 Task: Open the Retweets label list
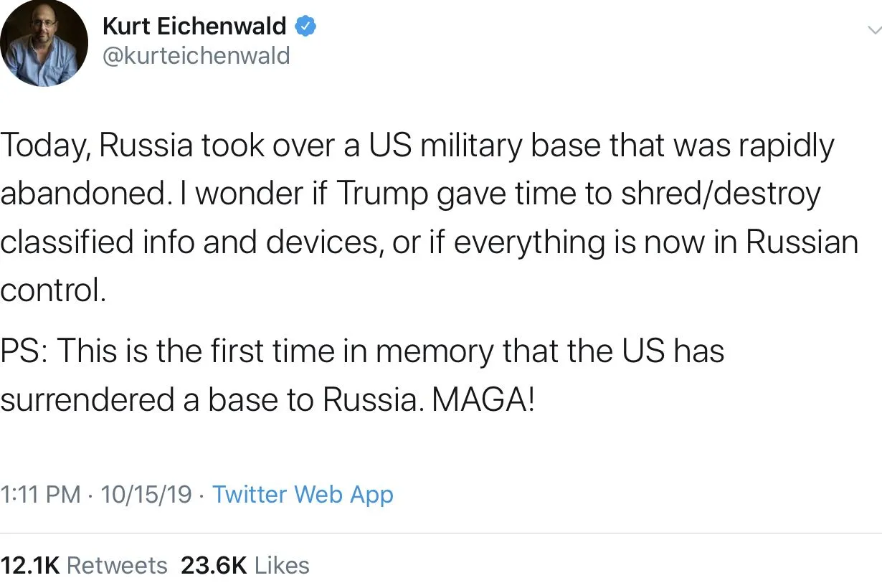click(117, 566)
